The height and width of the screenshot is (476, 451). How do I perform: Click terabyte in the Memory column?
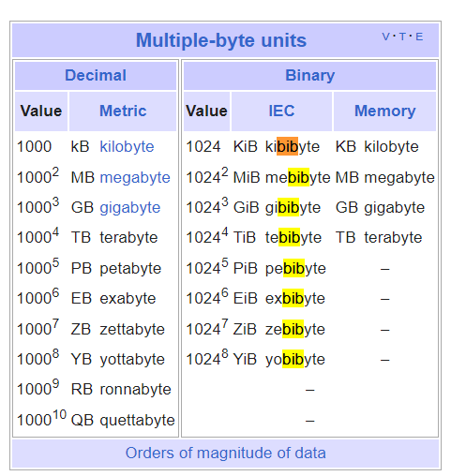[393, 238]
